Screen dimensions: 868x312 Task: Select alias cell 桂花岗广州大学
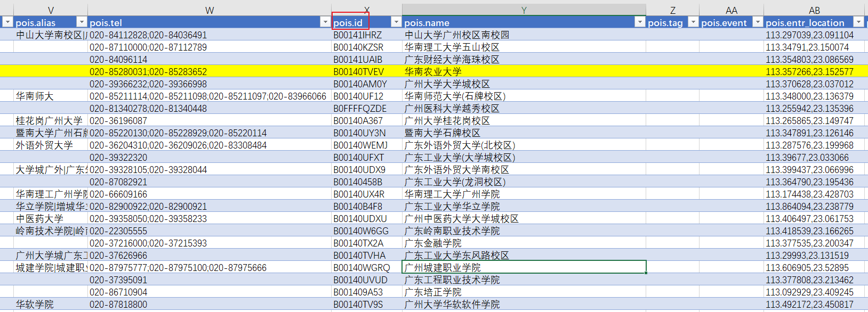(x=51, y=120)
